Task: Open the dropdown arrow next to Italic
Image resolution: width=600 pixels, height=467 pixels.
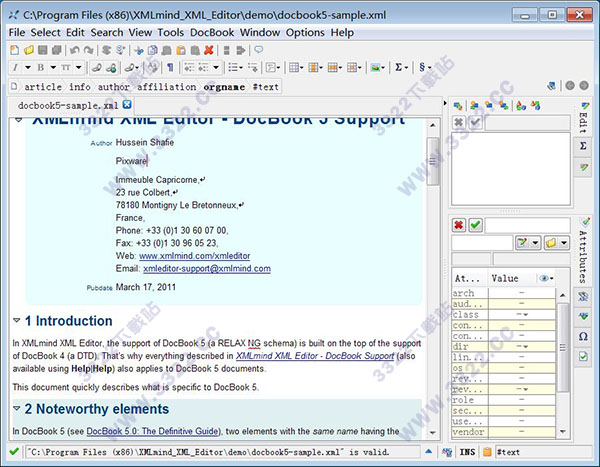Action: point(28,68)
